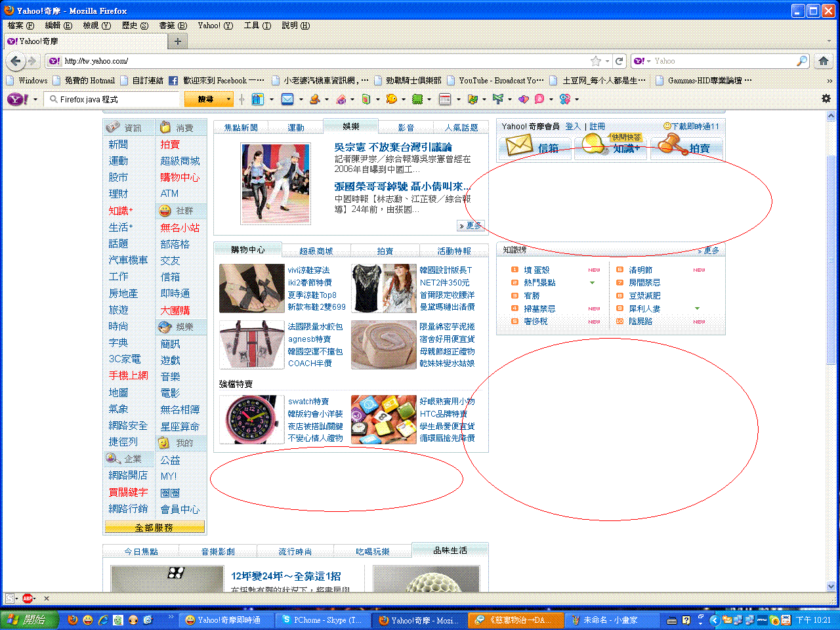Open headline 吳宗憲 不放棄台灣引議論

(x=393, y=147)
